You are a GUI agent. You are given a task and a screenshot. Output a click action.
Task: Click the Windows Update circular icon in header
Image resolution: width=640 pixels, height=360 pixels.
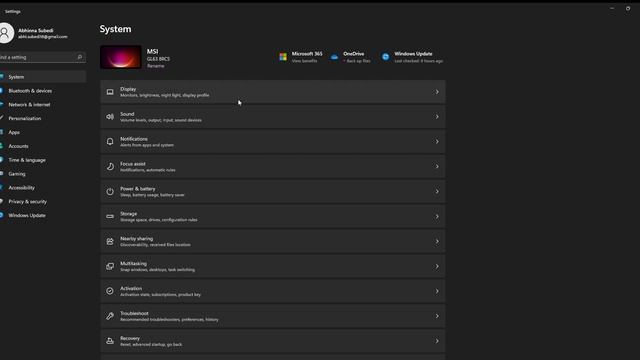coord(385,57)
